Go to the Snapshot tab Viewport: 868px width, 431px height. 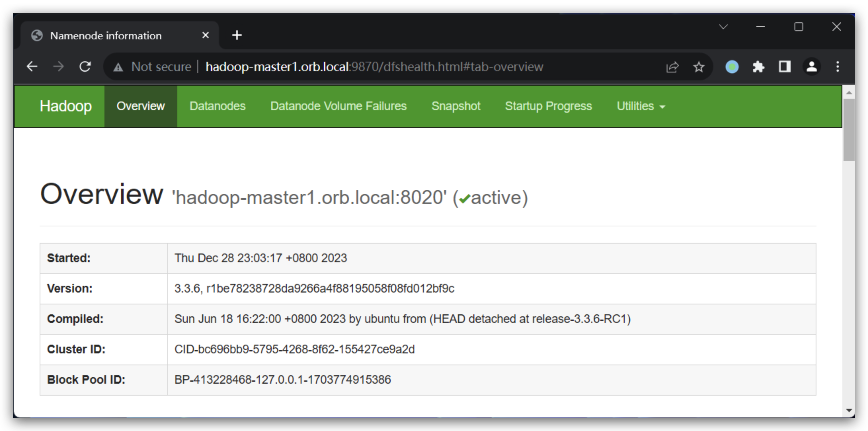click(455, 106)
